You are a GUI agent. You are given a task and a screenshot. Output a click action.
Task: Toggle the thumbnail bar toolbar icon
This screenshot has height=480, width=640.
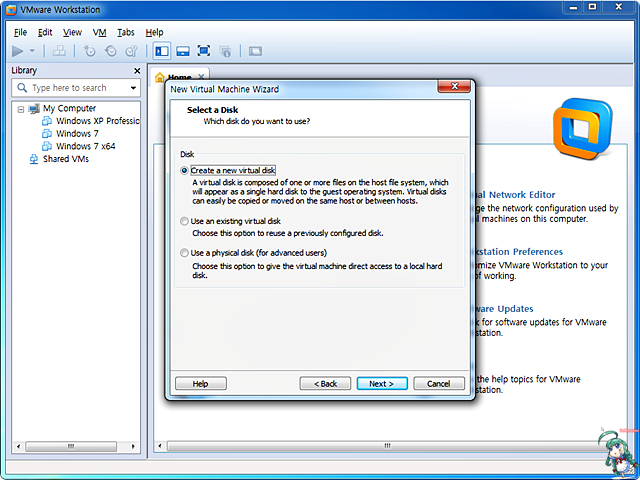(x=183, y=51)
